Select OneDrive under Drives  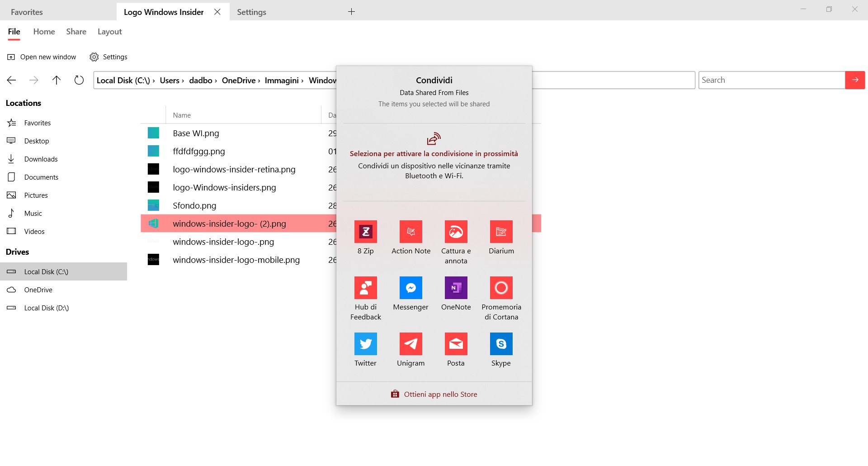click(x=63, y=290)
